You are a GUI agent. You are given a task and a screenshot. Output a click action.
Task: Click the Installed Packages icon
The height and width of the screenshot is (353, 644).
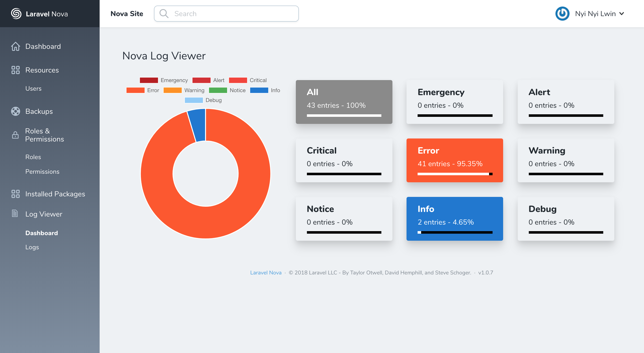(x=16, y=194)
